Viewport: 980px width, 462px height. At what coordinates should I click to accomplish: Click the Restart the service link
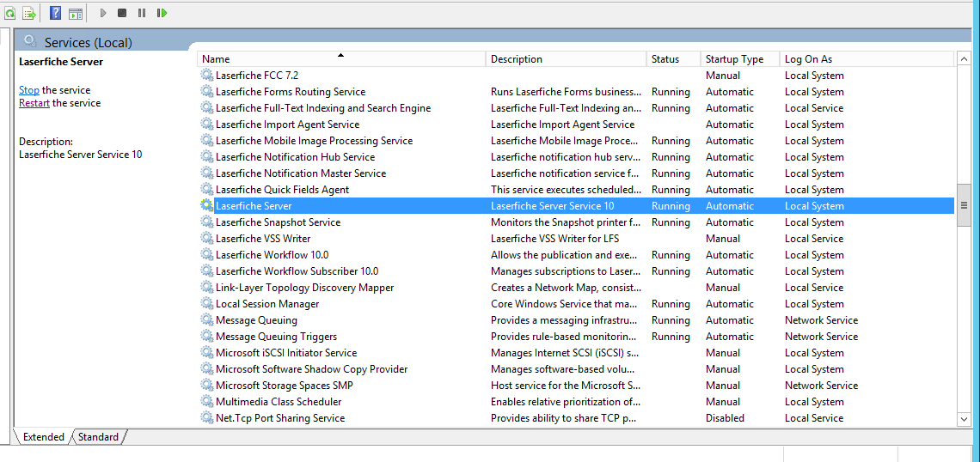point(34,103)
